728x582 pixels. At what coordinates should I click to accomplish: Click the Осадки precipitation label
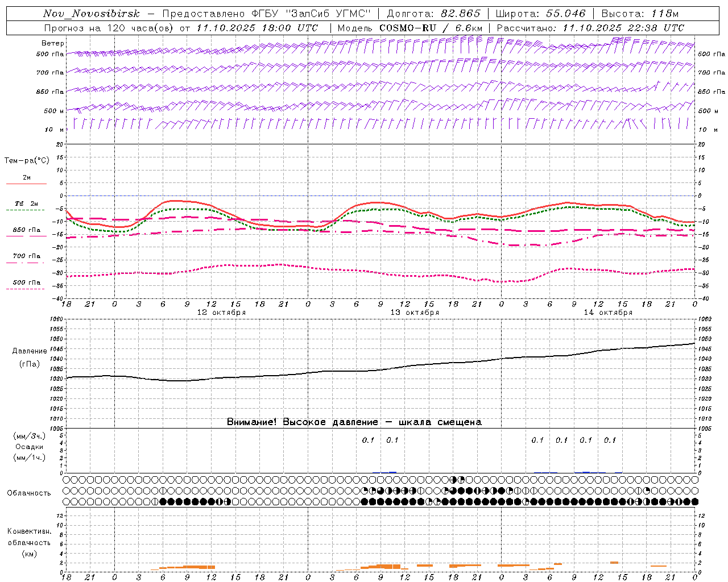coord(30,447)
